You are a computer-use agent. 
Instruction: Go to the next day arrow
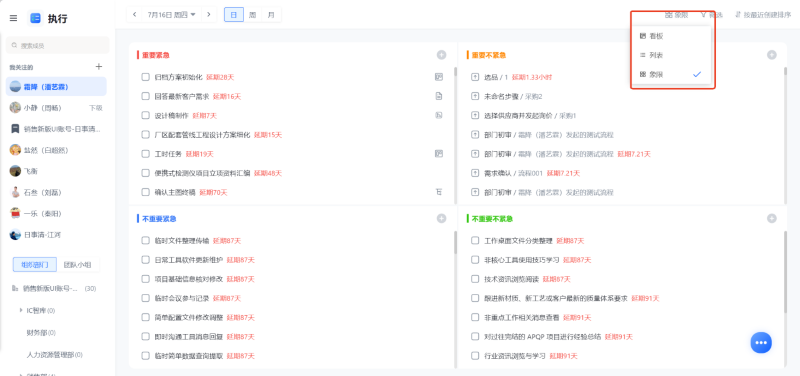click(x=208, y=15)
